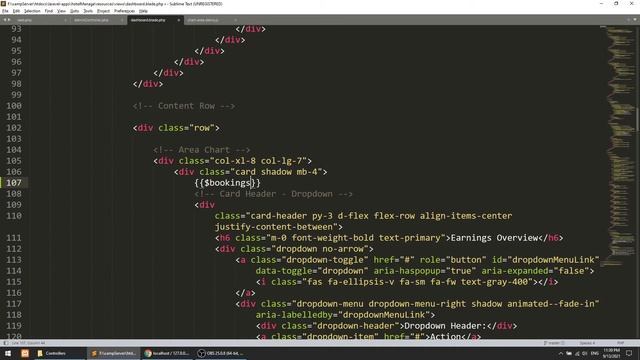Viewport: 640px width, 360px height.
Task: Open the Project menu
Action: [x=103, y=11]
